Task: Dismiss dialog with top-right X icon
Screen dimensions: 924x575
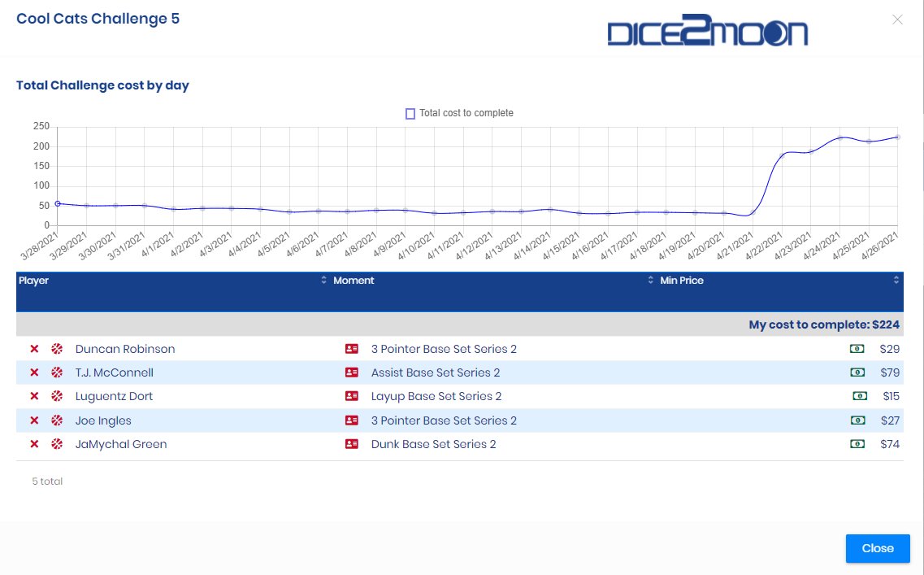Action: [897, 20]
